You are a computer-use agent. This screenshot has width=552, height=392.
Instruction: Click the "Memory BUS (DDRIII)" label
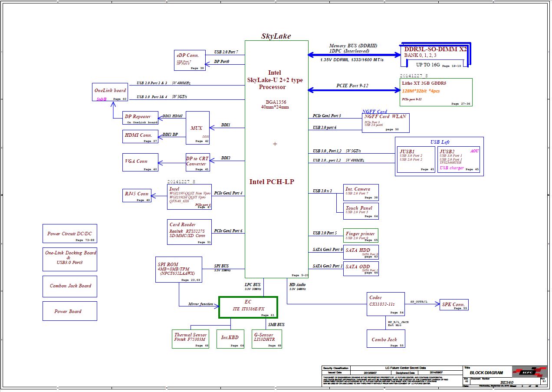(353, 46)
